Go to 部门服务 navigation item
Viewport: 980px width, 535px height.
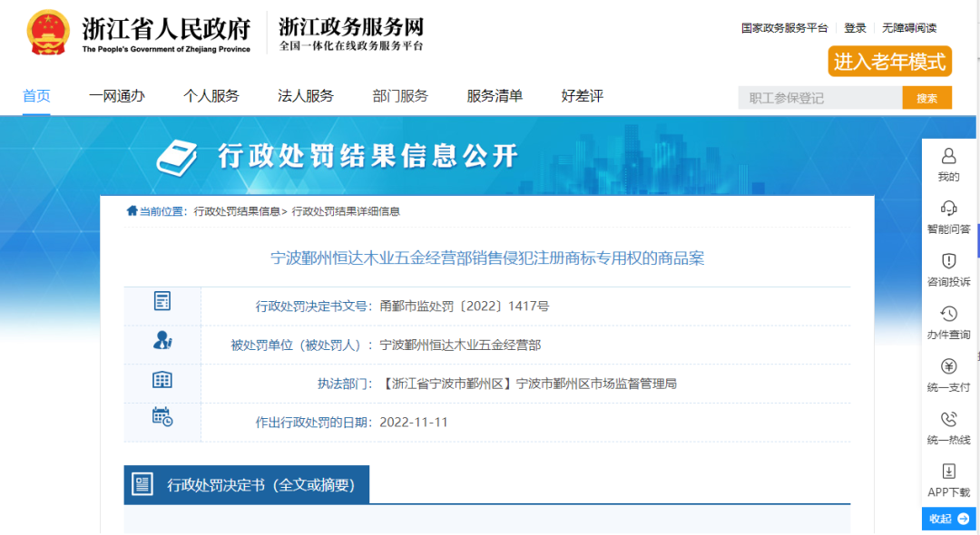click(400, 96)
